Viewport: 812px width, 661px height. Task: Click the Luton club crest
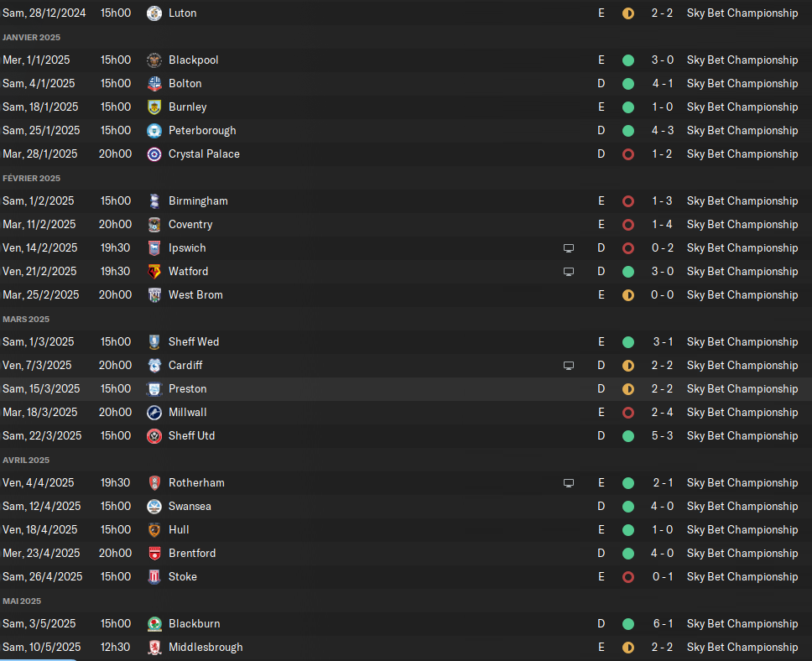tap(154, 13)
